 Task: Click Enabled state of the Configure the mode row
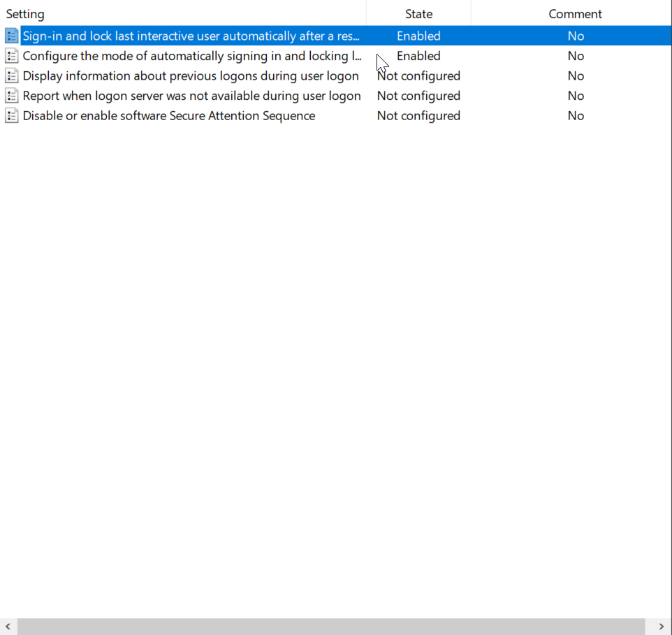click(418, 56)
